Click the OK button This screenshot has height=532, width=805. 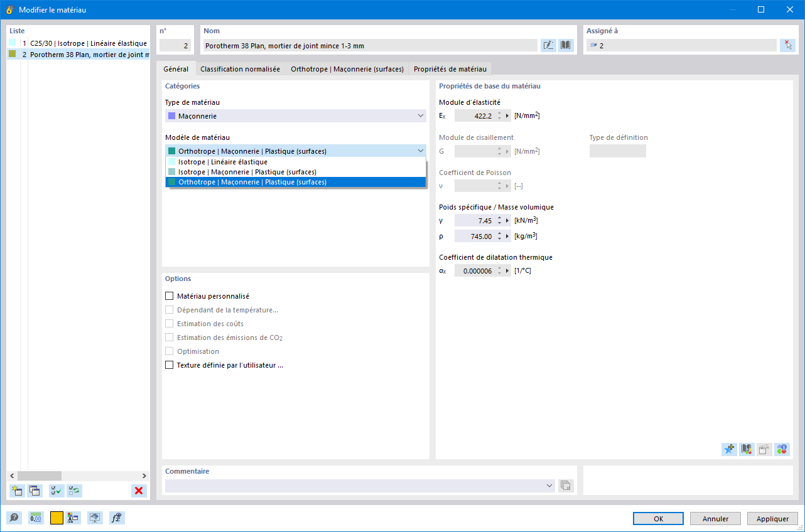click(659, 519)
